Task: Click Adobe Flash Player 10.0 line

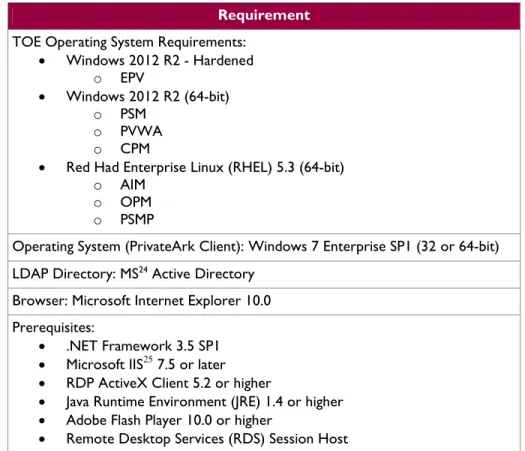Action: click(x=169, y=421)
